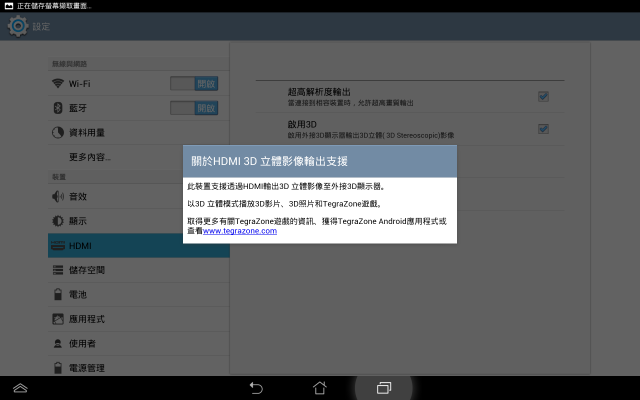The image size is (640, 400).
Task: Tap the data usage pie icon
Action: coord(58,132)
